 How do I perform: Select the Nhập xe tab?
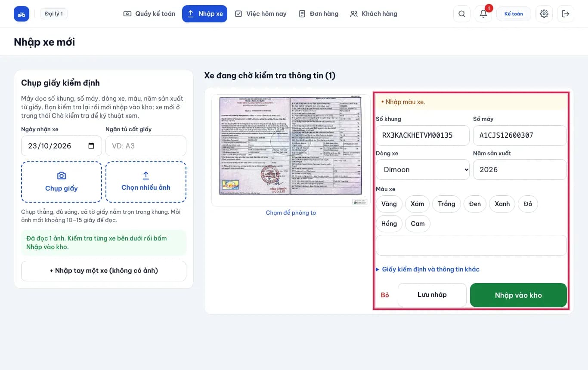[204, 14]
